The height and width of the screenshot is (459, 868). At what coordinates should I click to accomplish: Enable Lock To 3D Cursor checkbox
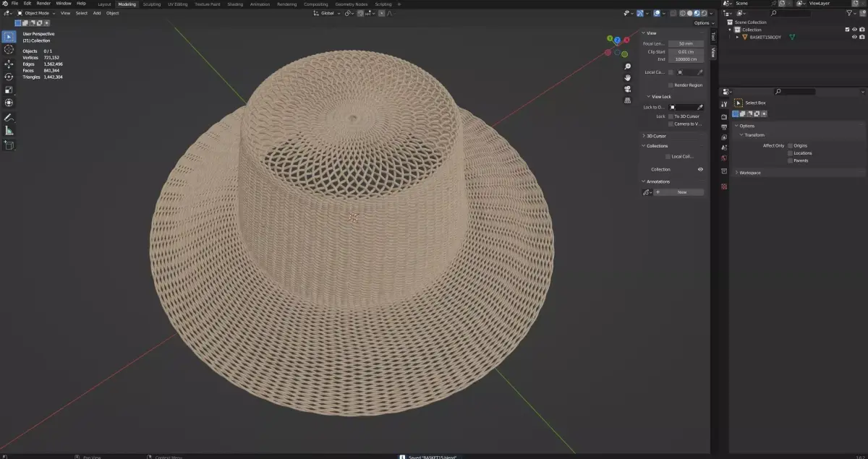671,116
